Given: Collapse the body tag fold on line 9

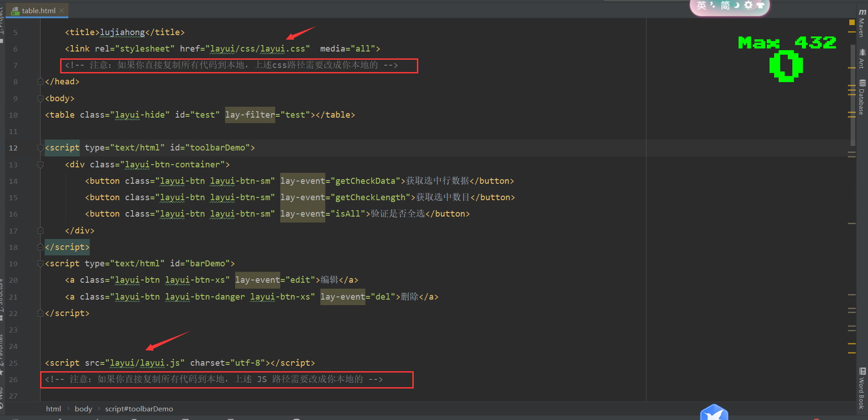Looking at the screenshot, I should coord(40,99).
